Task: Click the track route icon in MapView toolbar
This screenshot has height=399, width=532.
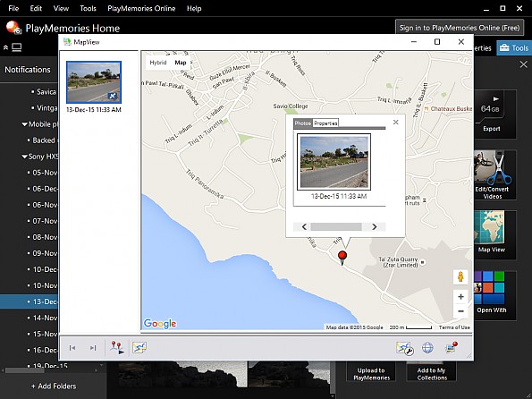Action: [139, 347]
